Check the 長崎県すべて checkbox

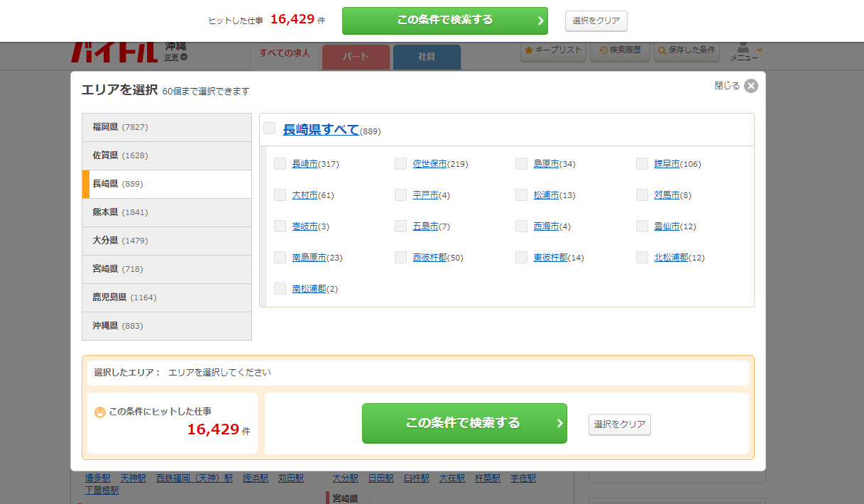[x=270, y=128]
